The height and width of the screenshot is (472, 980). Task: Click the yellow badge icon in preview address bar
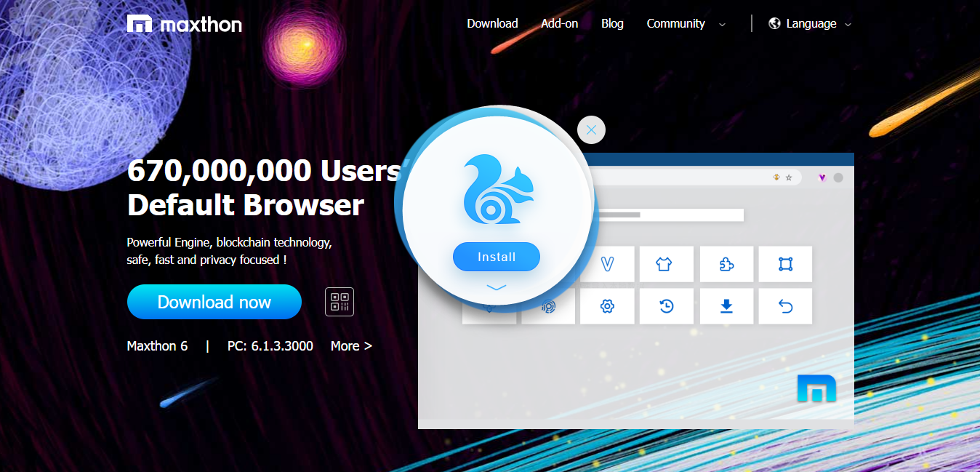pyautogui.click(x=776, y=177)
